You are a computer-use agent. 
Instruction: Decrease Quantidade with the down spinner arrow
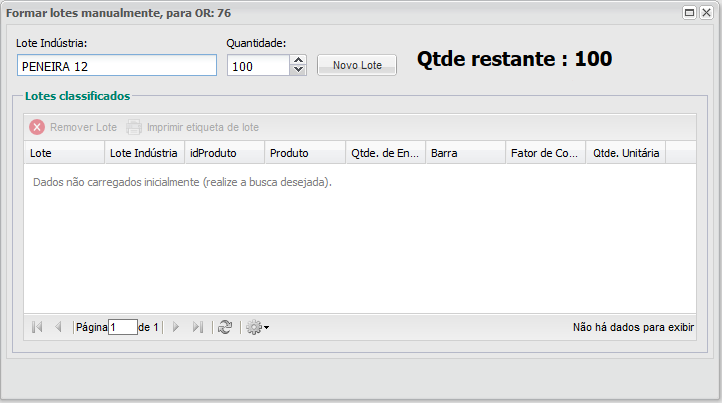point(299,70)
